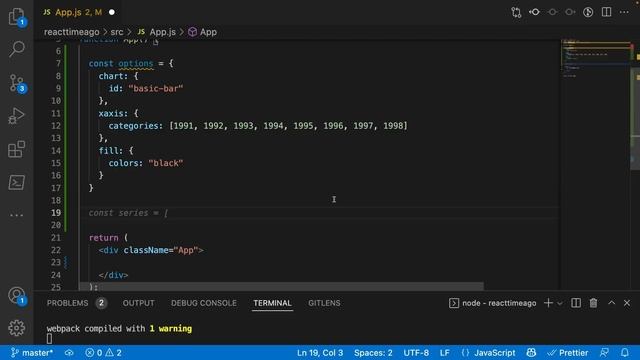Change end of line sequence LF

click(x=444, y=353)
